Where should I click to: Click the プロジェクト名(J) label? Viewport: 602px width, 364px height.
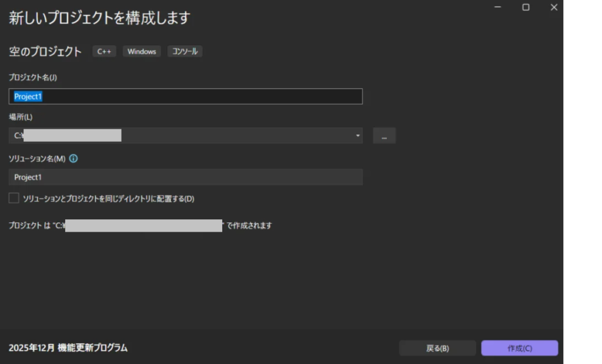[33, 78]
